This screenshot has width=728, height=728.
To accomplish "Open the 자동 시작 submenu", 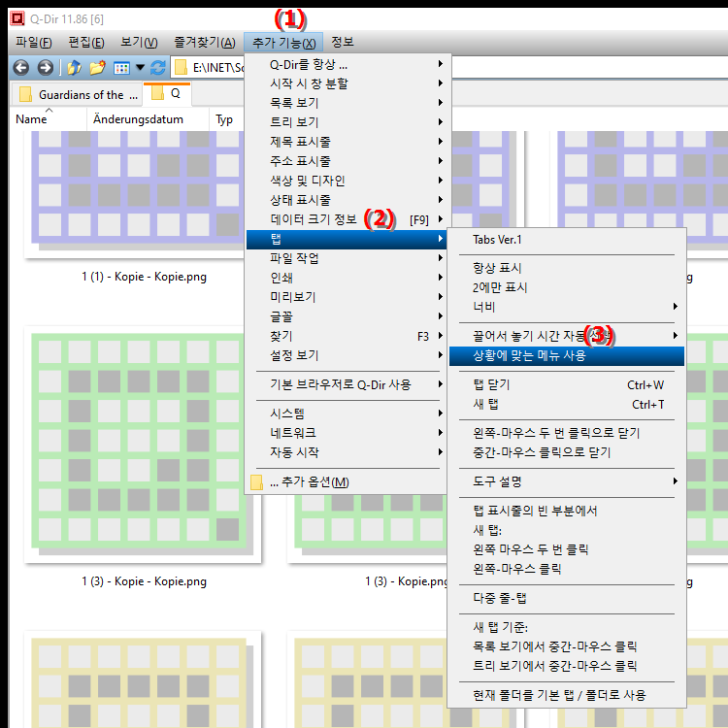I will click(x=347, y=452).
